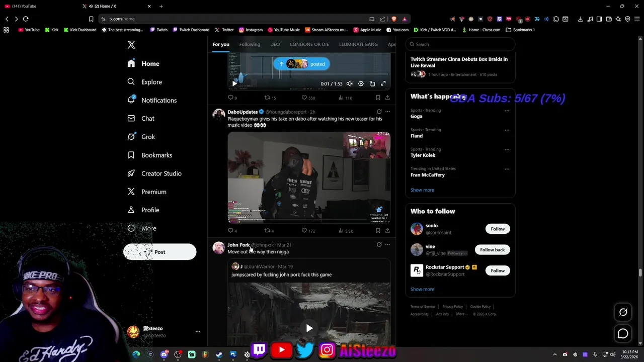Bookmark the DaboUpdates post
Image resolution: width=644 pixels, height=362 pixels.
[x=378, y=231]
